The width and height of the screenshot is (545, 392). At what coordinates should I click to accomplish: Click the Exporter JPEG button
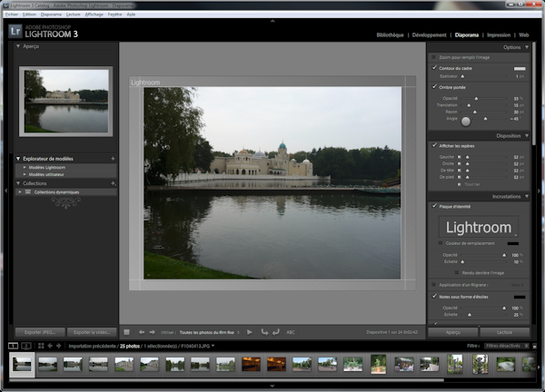39,332
